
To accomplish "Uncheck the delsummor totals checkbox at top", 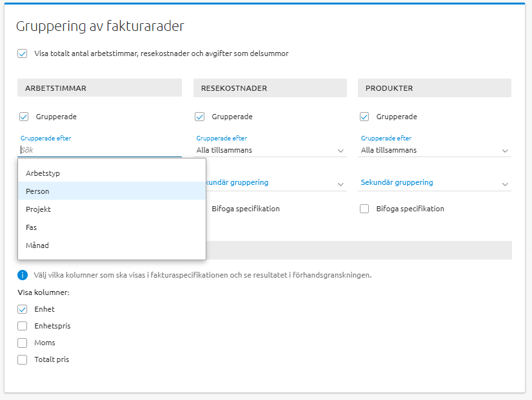I will click(23, 53).
